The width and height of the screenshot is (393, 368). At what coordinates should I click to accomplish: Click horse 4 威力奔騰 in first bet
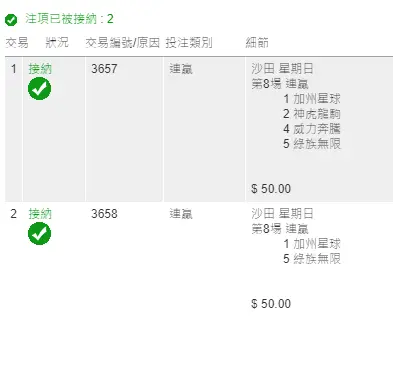[312, 129]
